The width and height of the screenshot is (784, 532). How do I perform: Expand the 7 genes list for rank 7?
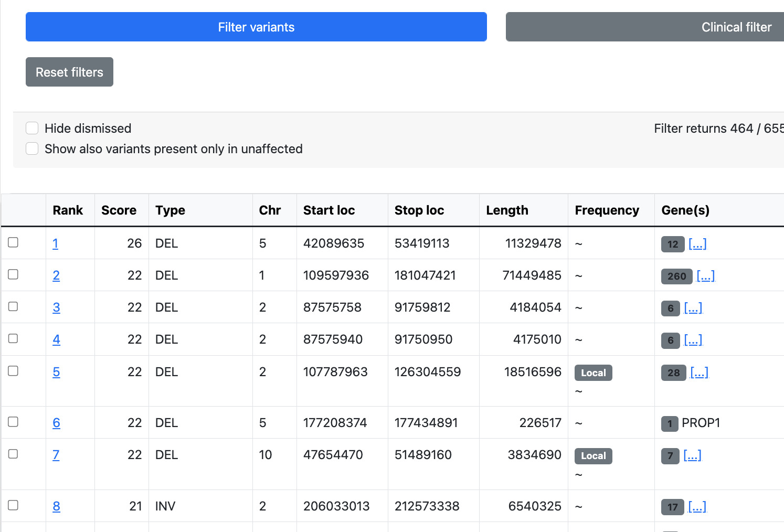point(692,455)
